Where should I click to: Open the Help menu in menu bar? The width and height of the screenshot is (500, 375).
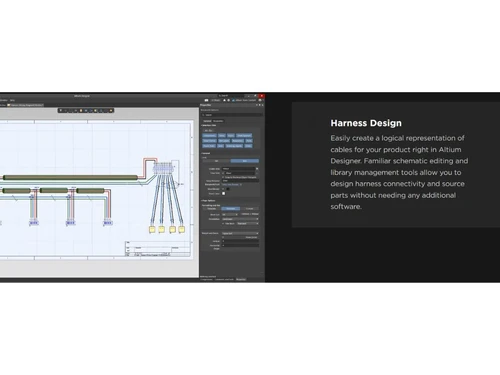click(x=12, y=100)
